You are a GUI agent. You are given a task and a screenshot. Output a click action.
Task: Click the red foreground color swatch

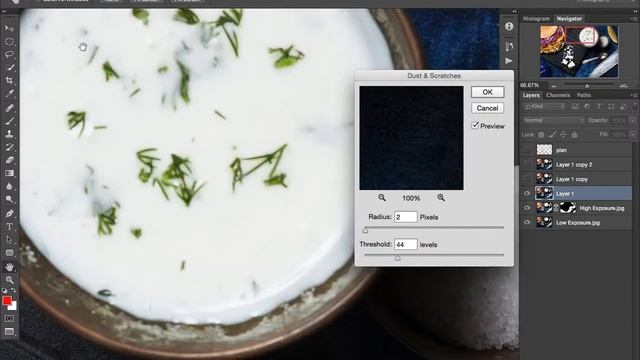coord(7,301)
